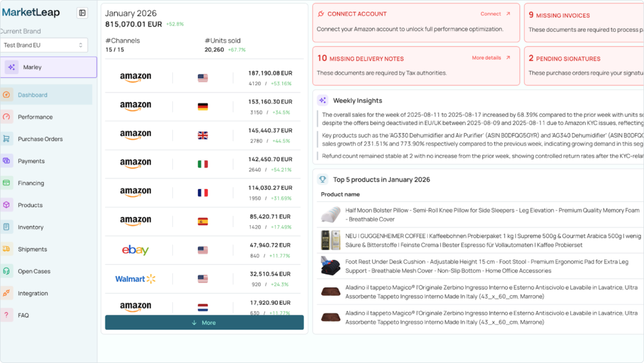This screenshot has height=363, width=644.
Task: Go to the Performance page
Action: pyautogui.click(x=35, y=117)
